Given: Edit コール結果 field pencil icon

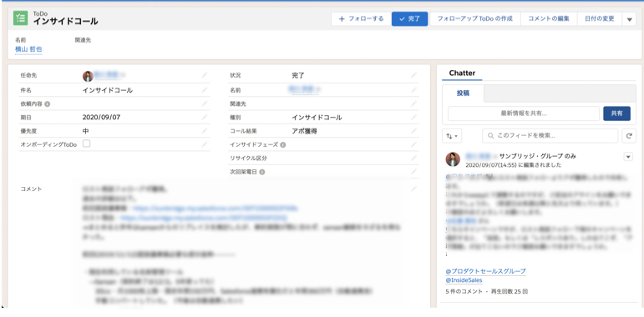Looking at the screenshot, I should [x=414, y=131].
